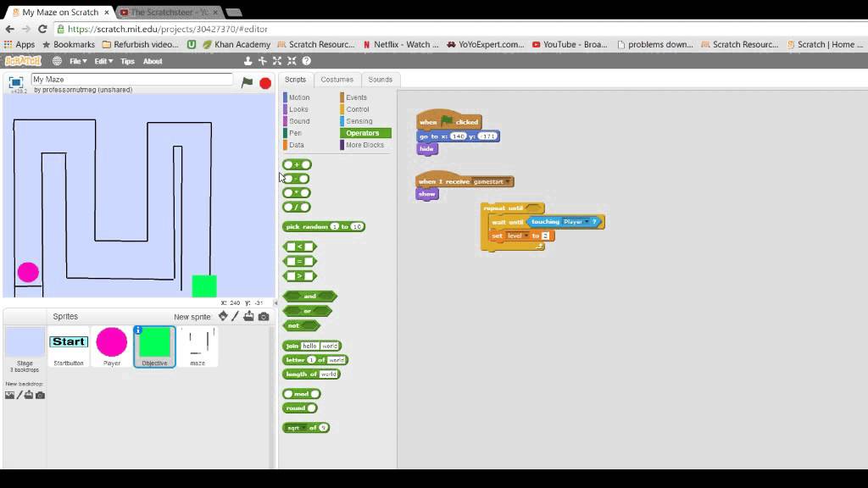
Task: Choose backdrop from library icon
Action: click(9, 395)
